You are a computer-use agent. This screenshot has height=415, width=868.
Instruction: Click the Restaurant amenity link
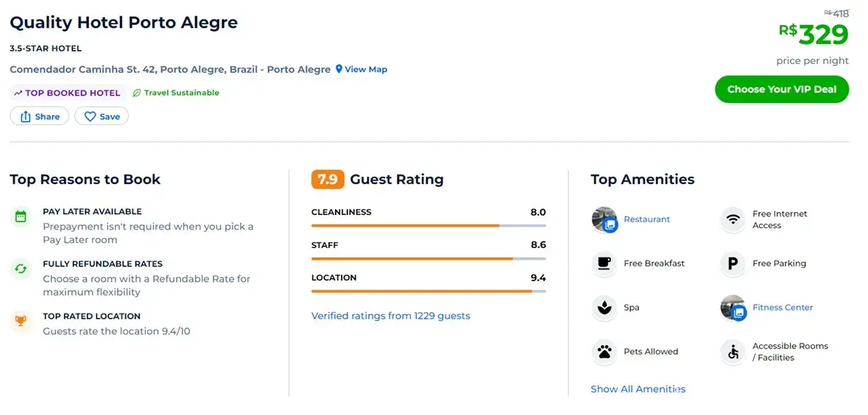pyautogui.click(x=646, y=219)
